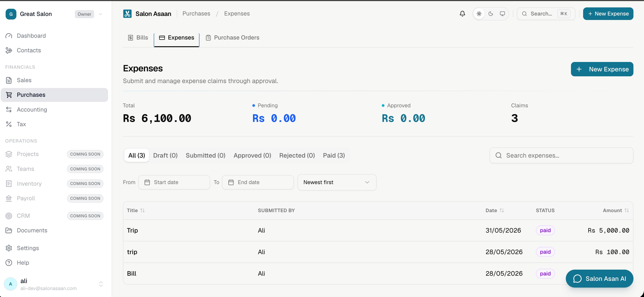This screenshot has width=644, height=297.
Task: Filter by Rejected (0)
Action: [x=297, y=155]
